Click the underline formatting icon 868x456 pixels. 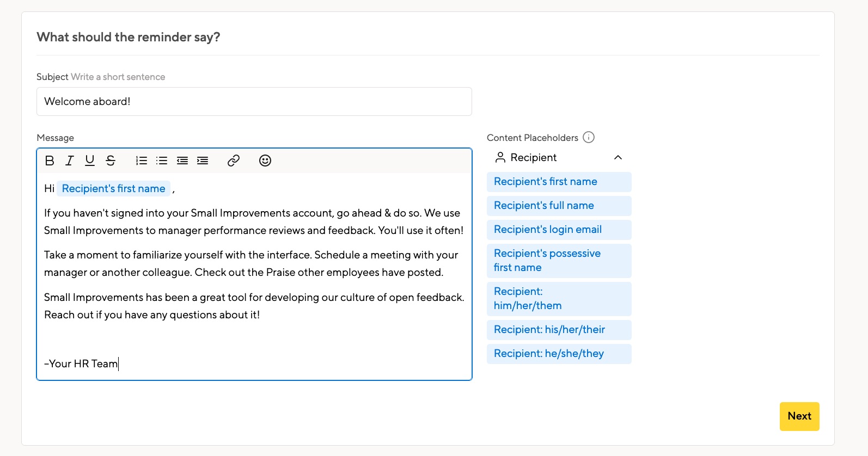tap(90, 161)
